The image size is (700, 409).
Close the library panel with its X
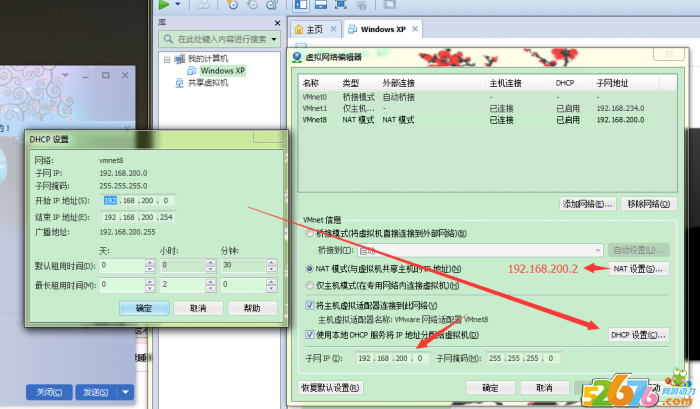tap(277, 23)
